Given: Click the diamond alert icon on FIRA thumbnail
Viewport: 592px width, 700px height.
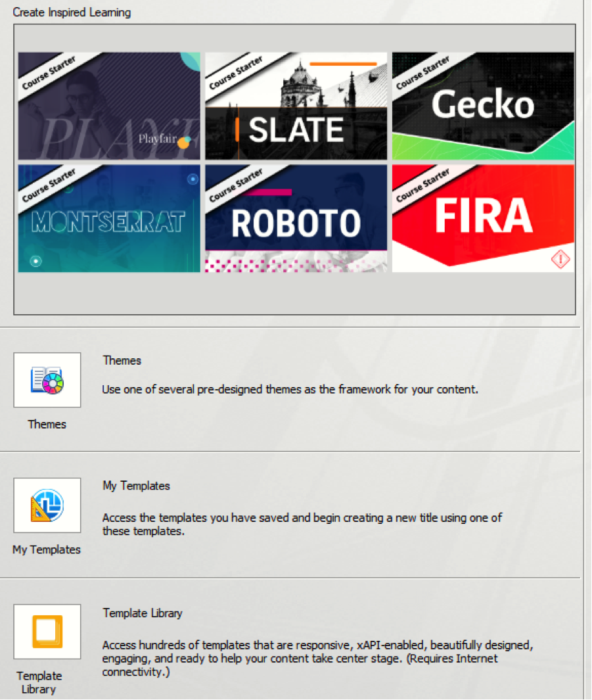Looking at the screenshot, I should (560, 259).
